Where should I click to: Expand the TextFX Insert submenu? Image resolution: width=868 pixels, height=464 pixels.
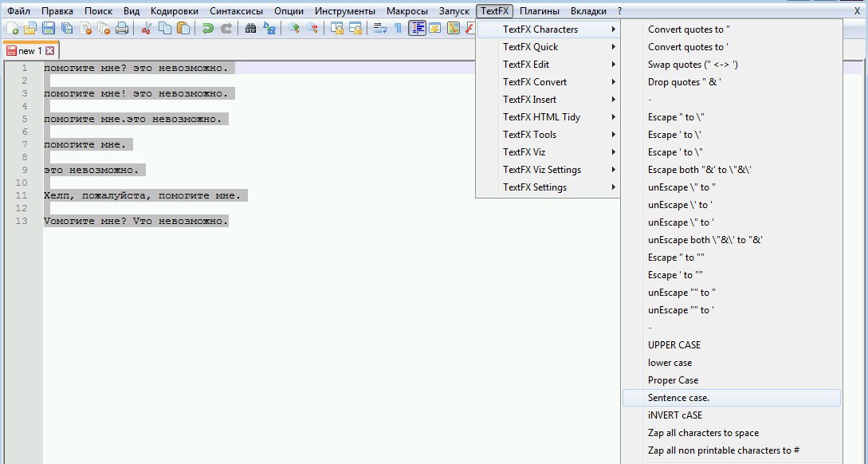click(548, 100)
